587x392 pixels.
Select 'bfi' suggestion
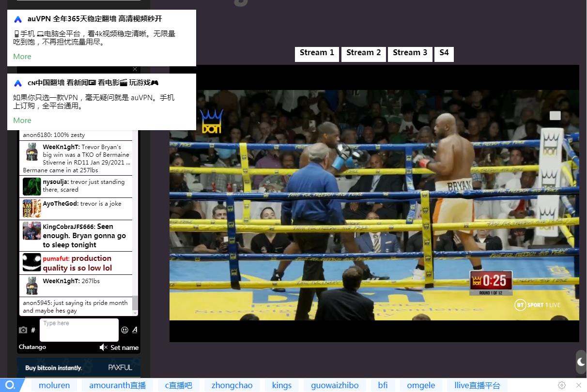pyautogui.click(x=383, y=385)
